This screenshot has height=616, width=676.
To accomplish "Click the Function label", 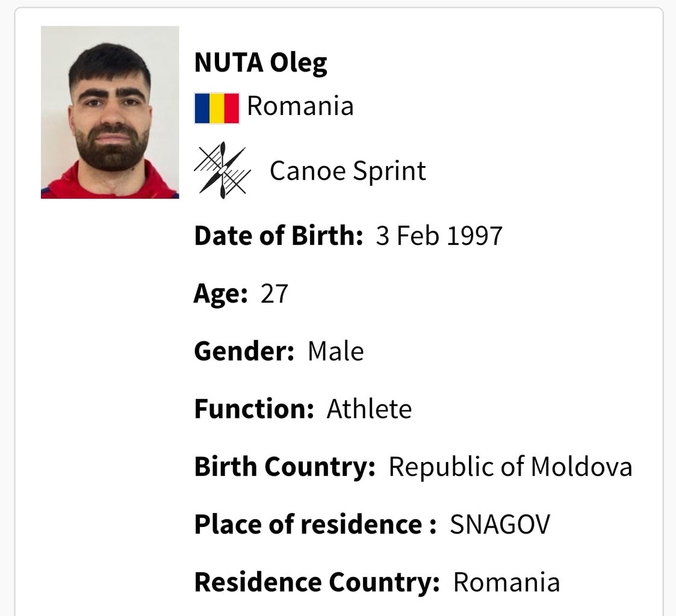I will pos(254,409).
